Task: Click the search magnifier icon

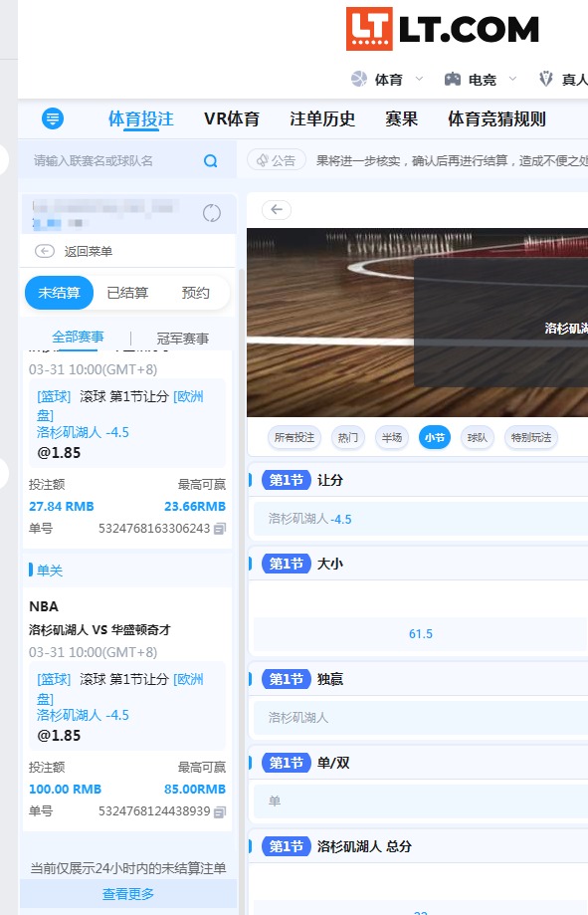Action: click(x=211, y=160)
